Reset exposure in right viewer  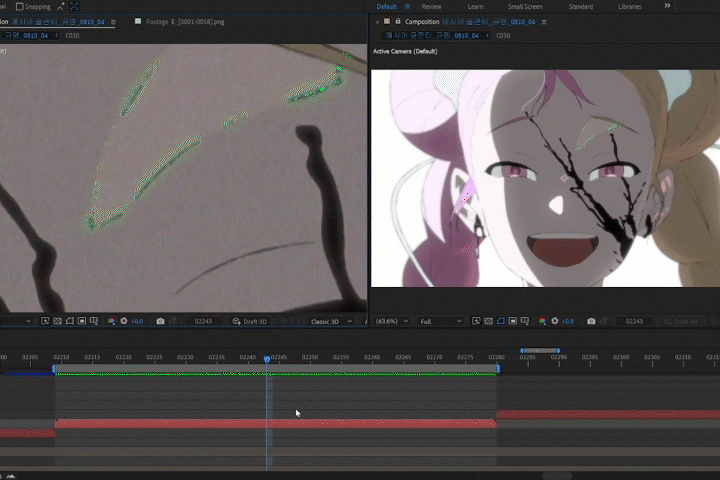point(555,321)
